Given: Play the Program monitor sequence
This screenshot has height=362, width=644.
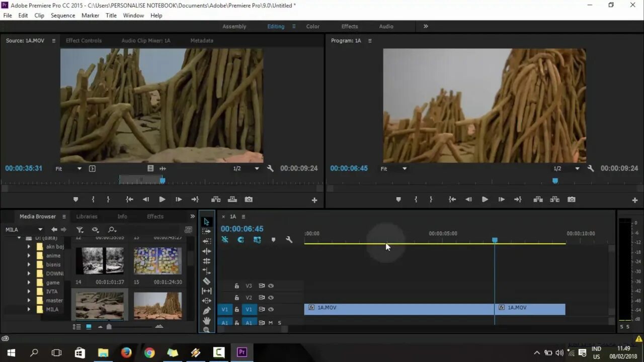Looking at the screenshot, I should click(x=485, y=200).
